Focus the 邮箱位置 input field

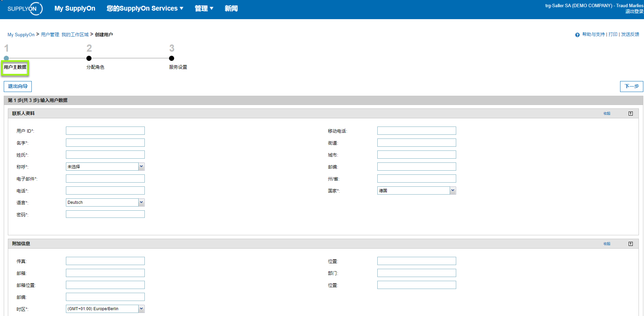pos(105,285)
